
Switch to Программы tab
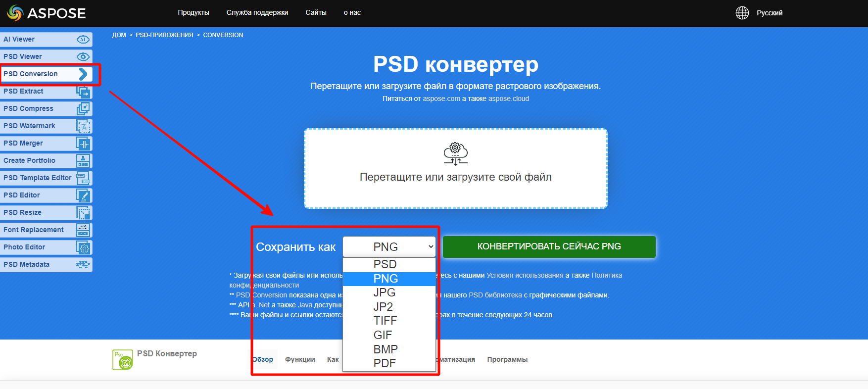[x=507, y=359]
